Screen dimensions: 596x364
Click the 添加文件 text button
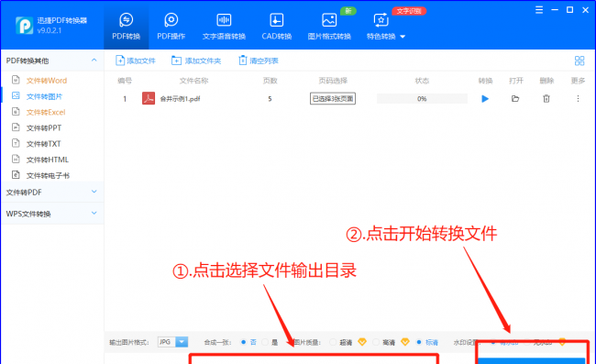[141, 61]
